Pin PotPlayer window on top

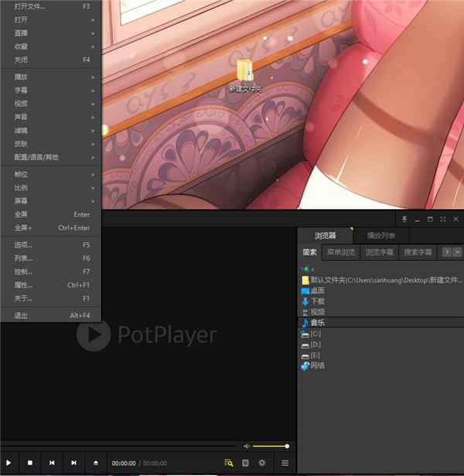click(404, 219)
